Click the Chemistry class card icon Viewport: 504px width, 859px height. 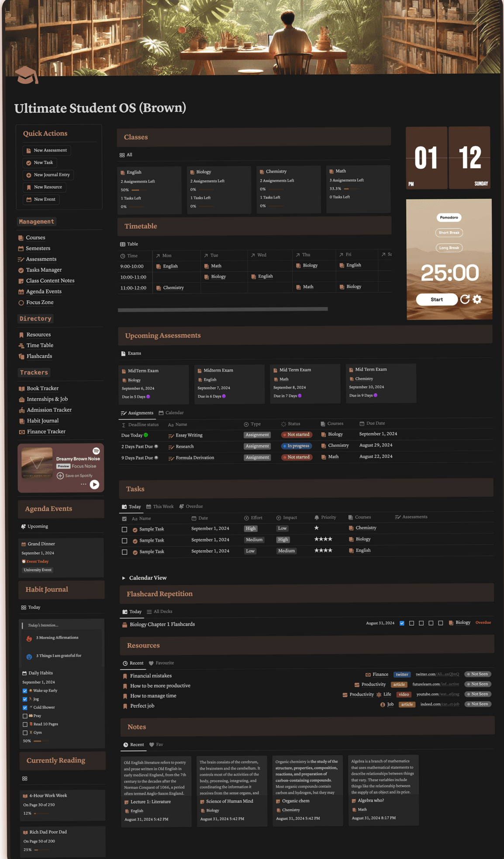click(x=262, y=172)
